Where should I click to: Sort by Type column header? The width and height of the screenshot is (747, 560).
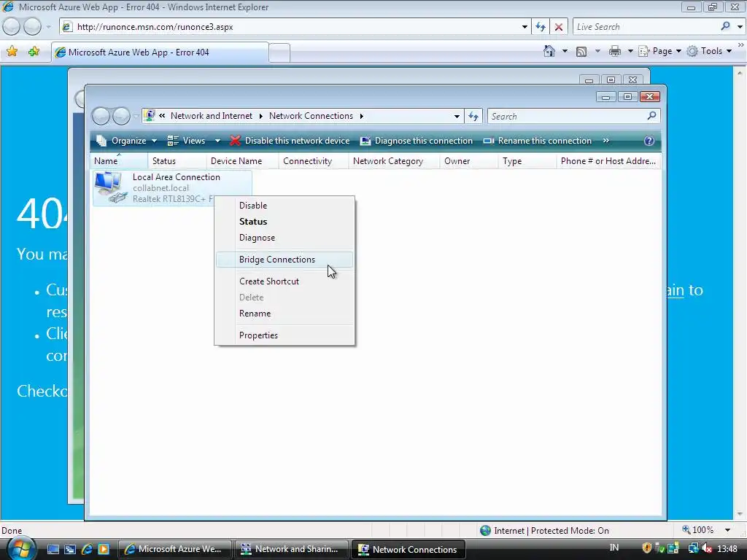pos(527,161)
